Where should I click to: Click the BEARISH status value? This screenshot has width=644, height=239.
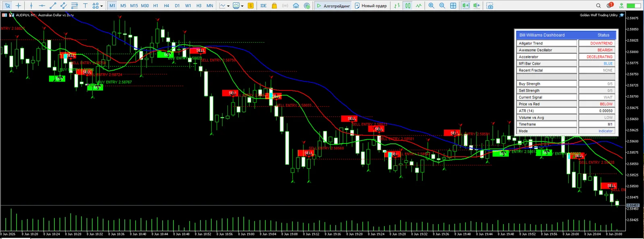point(605,50)
